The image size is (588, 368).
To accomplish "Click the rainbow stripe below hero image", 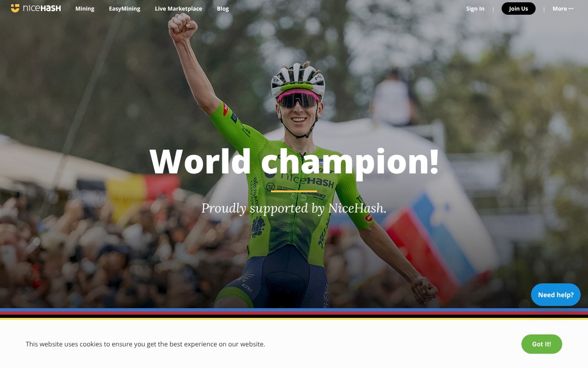I will [x=294, y=314].
